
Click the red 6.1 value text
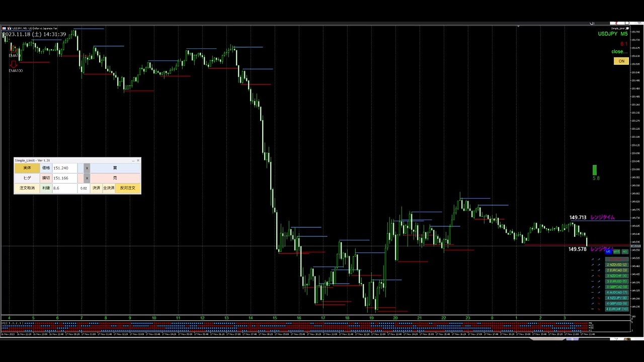624,44
